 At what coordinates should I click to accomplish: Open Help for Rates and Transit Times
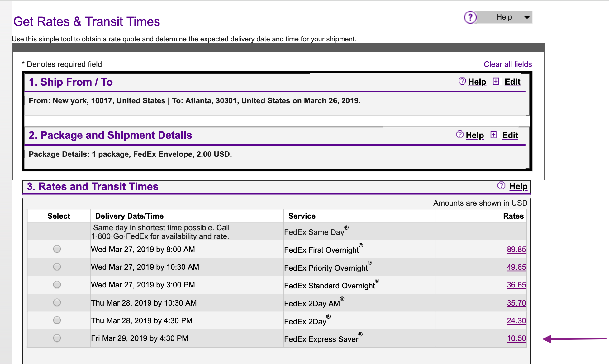click(x=518, y=186)
